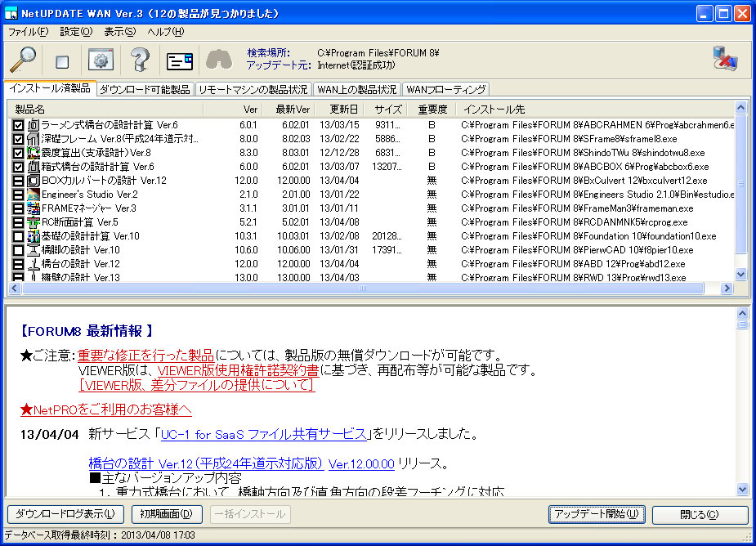The image size is (756, 546).
Task: Open the 表示(S) menu
Action: click(x=119, y=32)
